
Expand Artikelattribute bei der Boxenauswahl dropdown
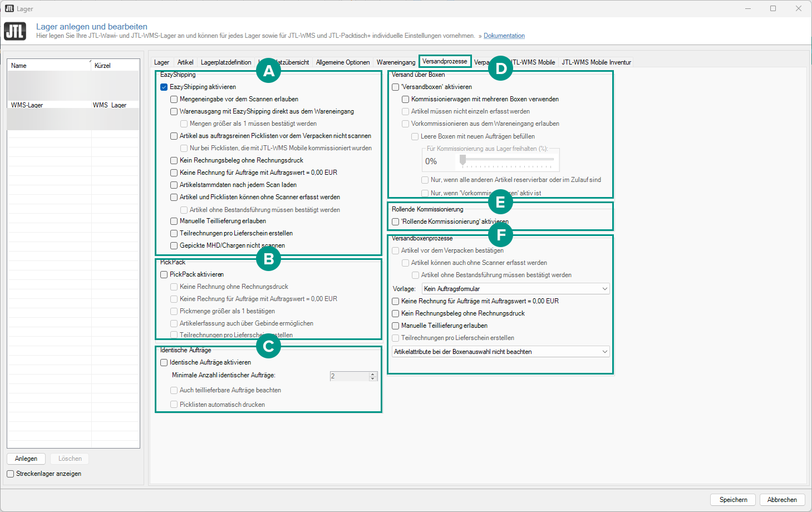click(500, 352)
